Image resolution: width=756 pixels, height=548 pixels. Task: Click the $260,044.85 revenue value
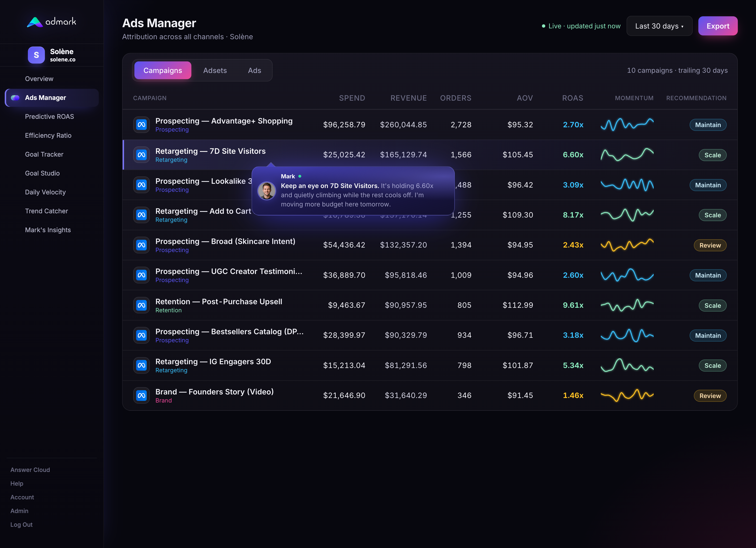point(403,125)
